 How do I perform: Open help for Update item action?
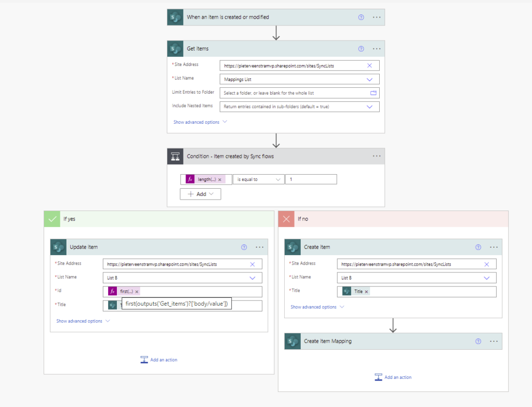coord(244,247)
